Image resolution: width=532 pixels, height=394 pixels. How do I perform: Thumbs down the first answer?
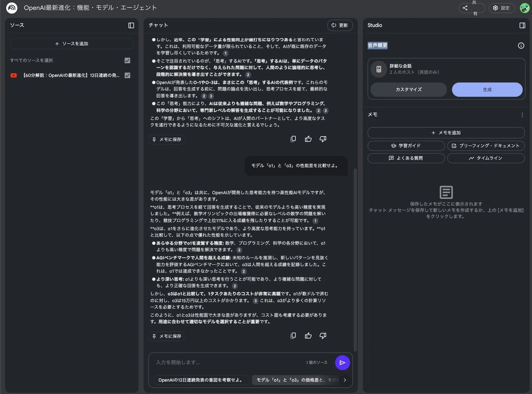tap(323, 139)
